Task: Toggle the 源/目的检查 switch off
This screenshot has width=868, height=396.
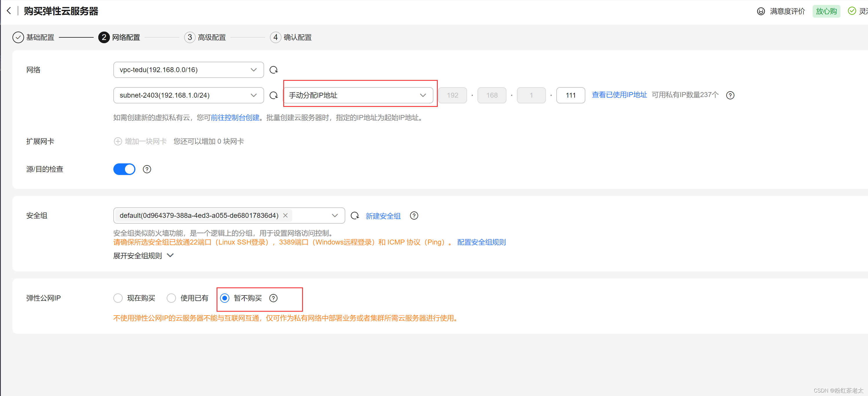Action: click(x=124, y=169)
